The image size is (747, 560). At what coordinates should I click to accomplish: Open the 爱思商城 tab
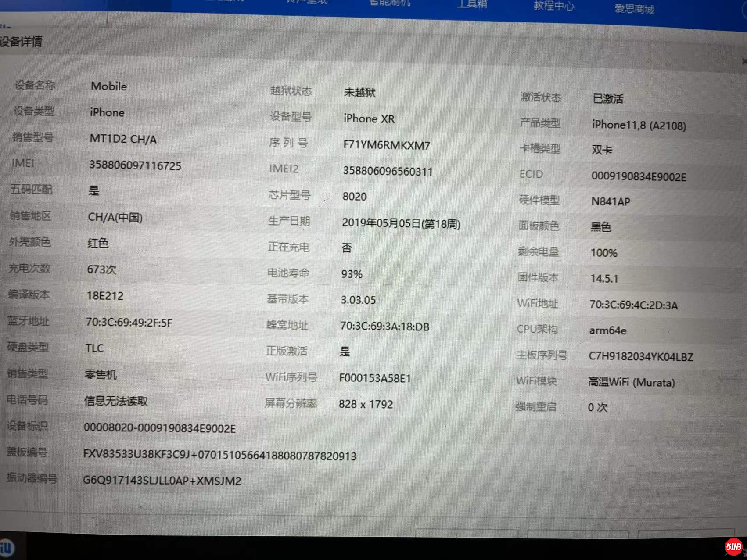tap(634, 9)
